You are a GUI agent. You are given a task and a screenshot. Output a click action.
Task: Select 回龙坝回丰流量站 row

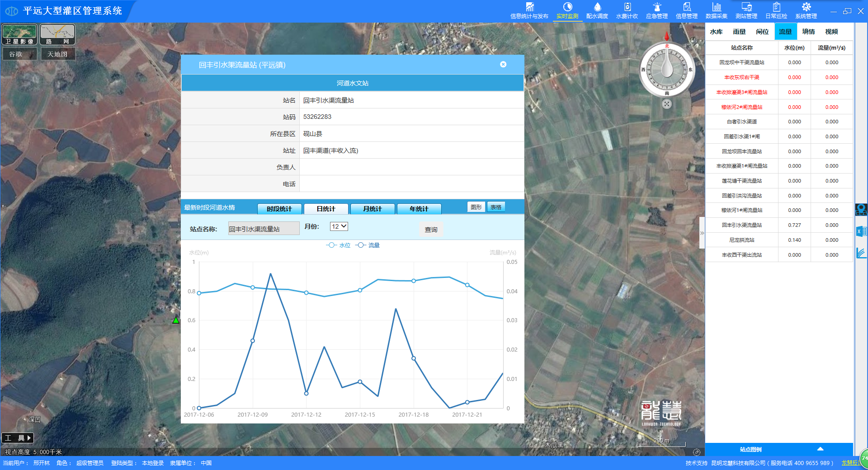click(779, 151)
